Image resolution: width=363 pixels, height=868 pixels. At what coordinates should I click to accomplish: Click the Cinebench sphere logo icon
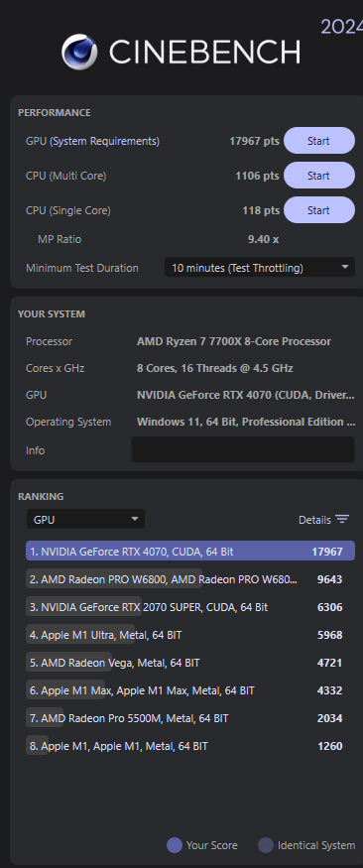(x=79, y=52)
